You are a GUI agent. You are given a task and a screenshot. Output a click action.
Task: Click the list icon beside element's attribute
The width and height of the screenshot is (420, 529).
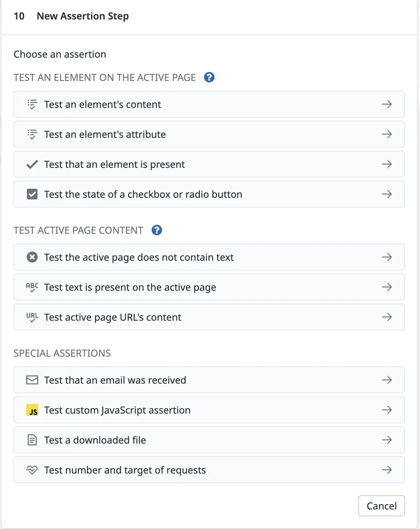(x=32, y=134)
